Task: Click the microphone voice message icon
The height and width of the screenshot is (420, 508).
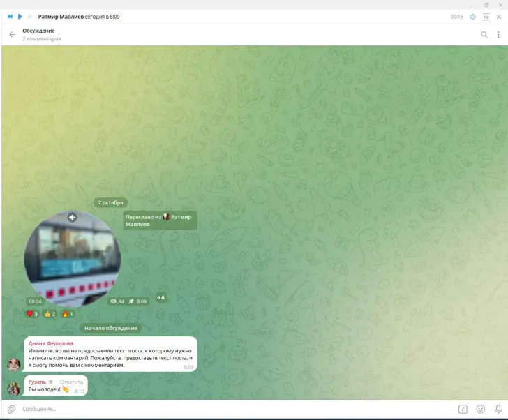Action: pyautogui.click(x=498, y=409)
